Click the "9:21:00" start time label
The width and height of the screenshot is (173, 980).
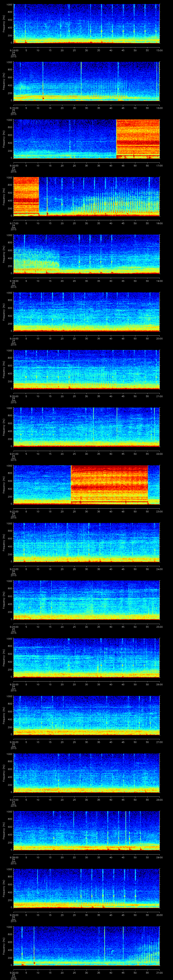[14, 454]
